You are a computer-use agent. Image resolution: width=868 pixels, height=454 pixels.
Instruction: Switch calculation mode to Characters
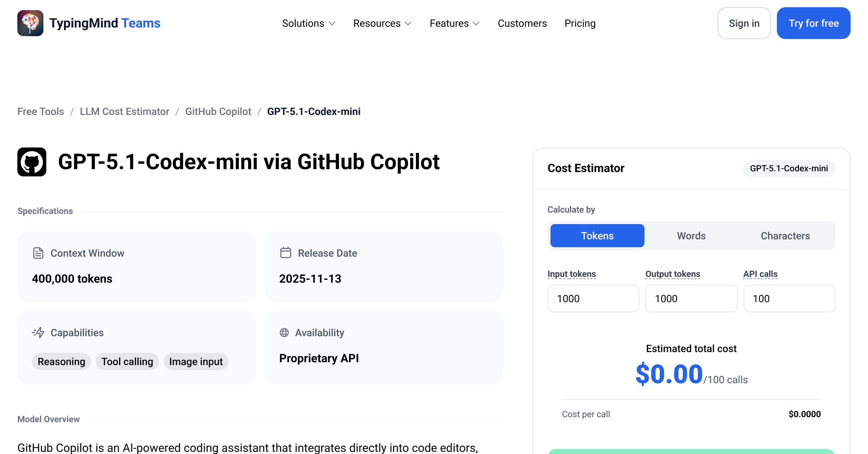[x=785, y=236]
